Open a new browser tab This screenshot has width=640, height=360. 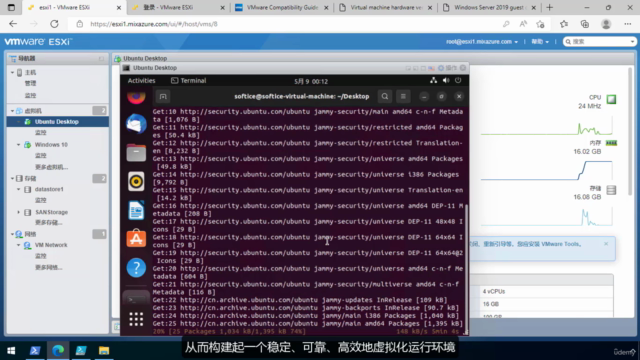click(549, 7)
